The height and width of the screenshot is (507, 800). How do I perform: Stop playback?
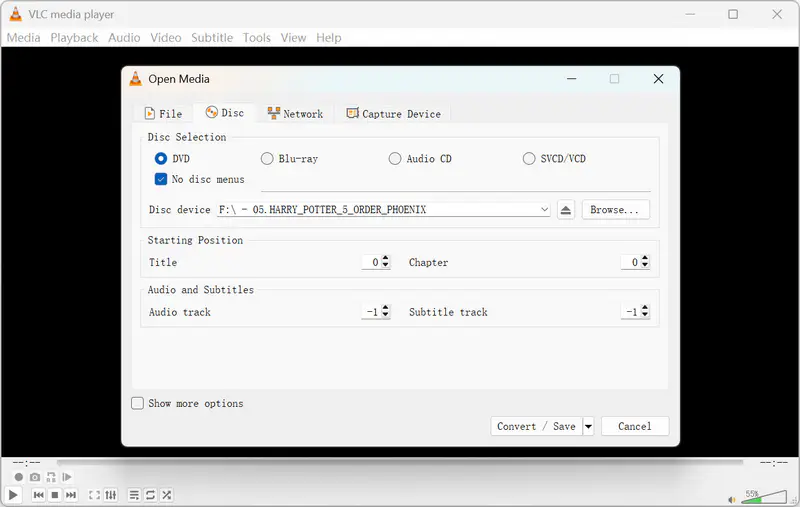point(55,495)
